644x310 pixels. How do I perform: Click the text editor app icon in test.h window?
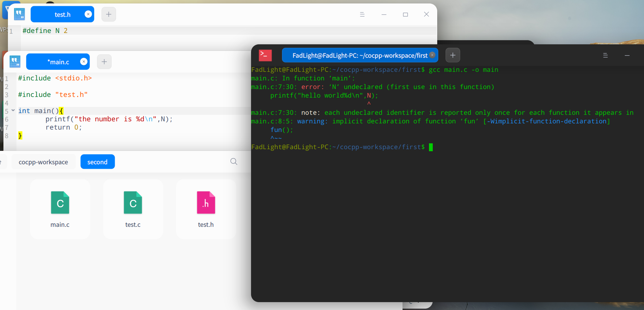(x=20, y=14)
